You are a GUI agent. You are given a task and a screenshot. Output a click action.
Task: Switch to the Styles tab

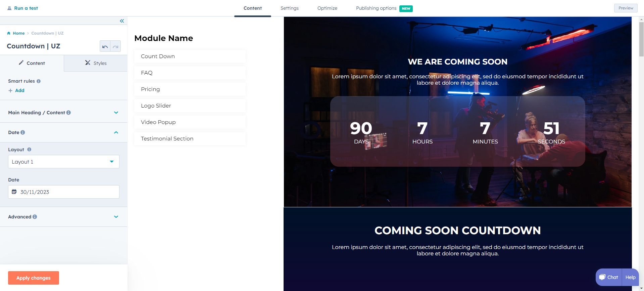(96, 63)
